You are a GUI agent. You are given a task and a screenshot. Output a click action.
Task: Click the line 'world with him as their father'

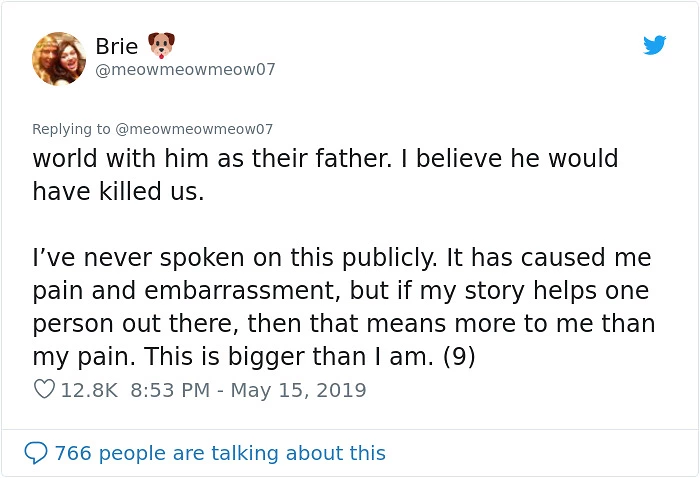212,158
